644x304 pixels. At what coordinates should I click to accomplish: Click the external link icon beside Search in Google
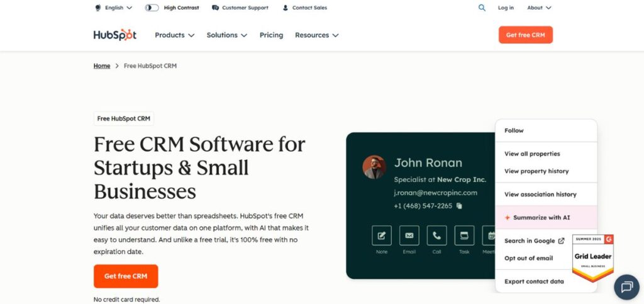pos(562,241)
